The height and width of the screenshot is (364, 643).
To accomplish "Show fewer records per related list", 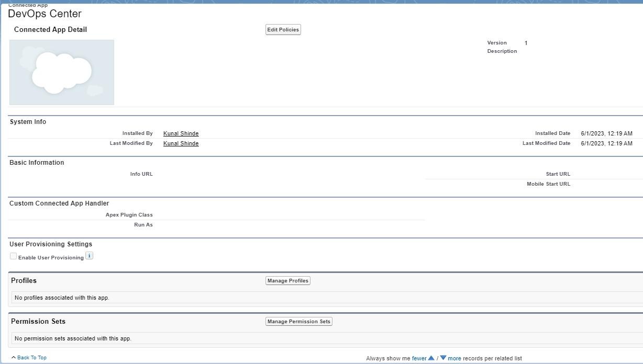I will click(x=419, y=358).
